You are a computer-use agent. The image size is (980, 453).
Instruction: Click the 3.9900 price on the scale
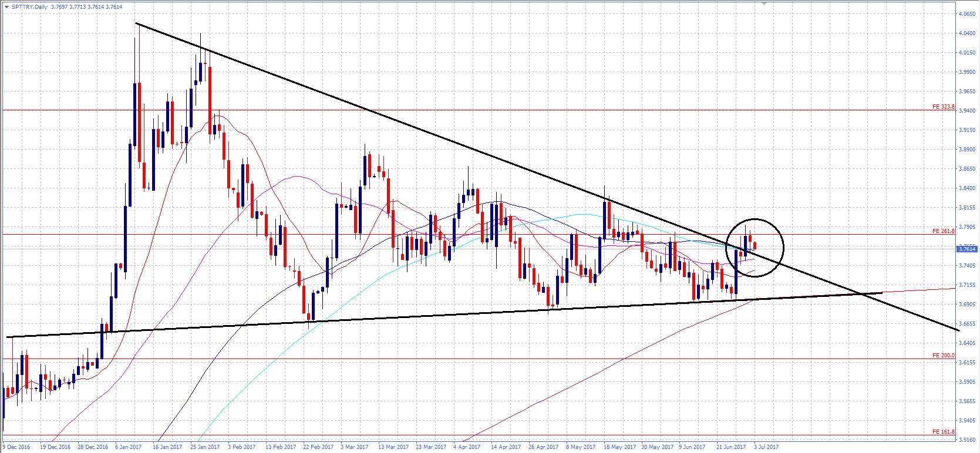click(x=967, y=72)
